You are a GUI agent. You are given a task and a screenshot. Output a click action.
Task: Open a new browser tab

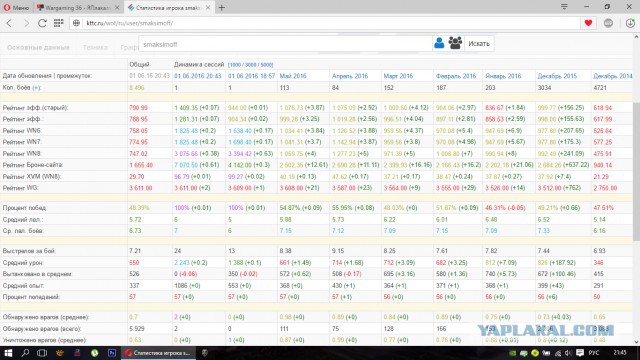tap(222, 8)
